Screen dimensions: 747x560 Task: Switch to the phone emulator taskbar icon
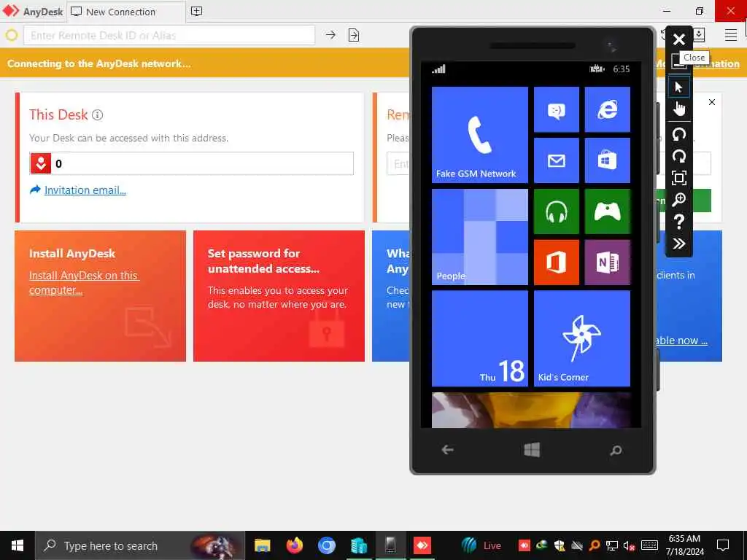point(390,545)
